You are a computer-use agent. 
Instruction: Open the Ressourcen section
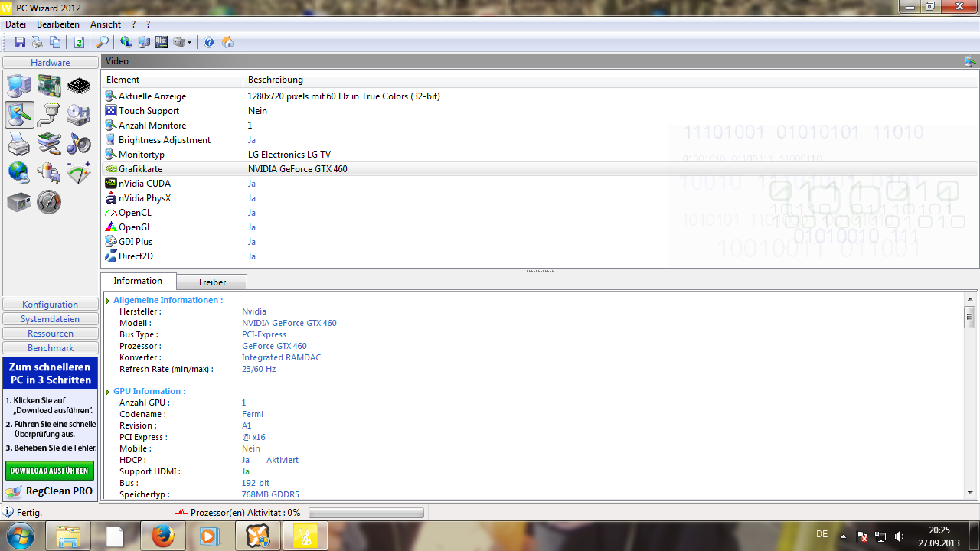click(x=51, y=334)
